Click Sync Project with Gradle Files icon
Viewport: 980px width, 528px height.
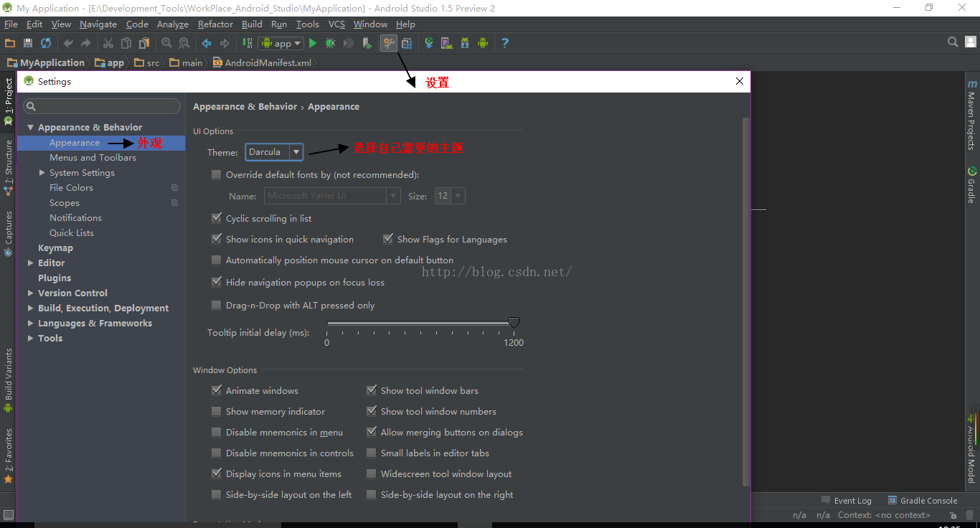click(429, 43)
